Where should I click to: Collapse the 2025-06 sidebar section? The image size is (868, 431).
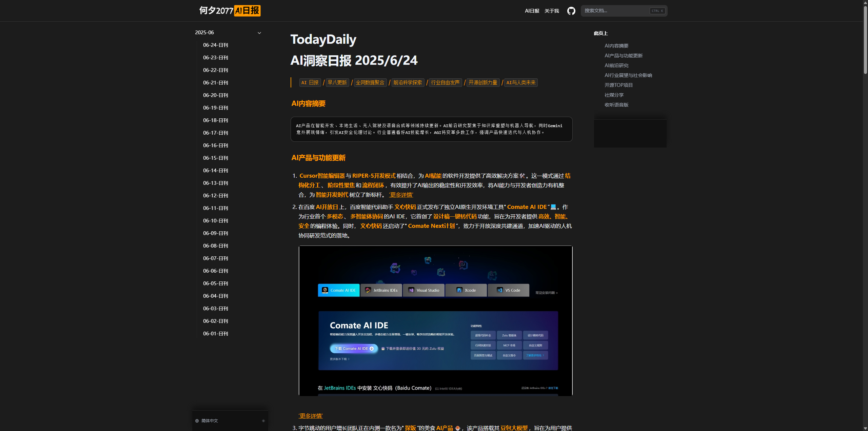[259, 33]
